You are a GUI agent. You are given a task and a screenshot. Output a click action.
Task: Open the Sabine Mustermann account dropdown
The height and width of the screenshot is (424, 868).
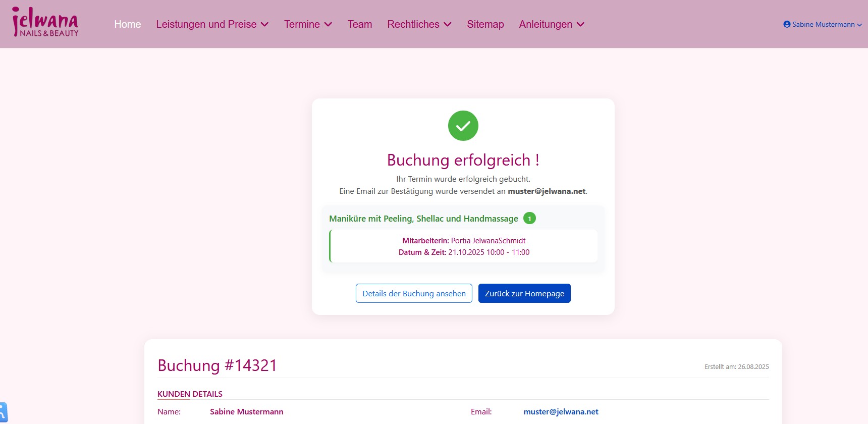tap(823, 24)
